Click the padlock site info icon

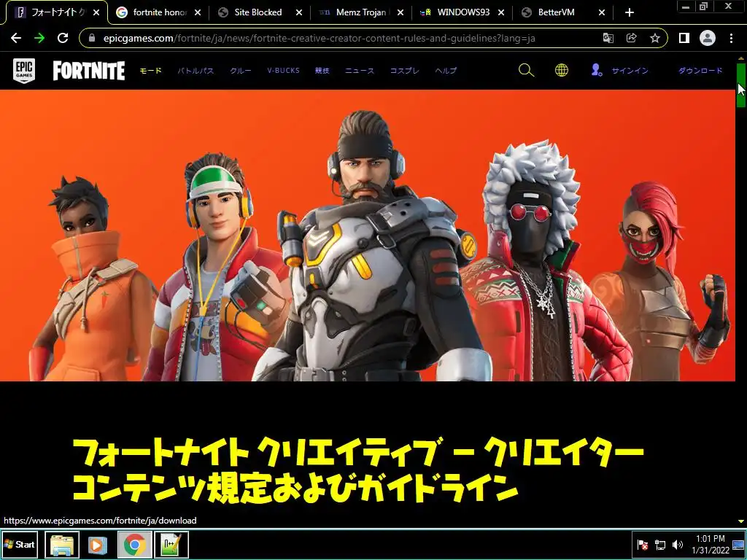click(x=93, y=38)
